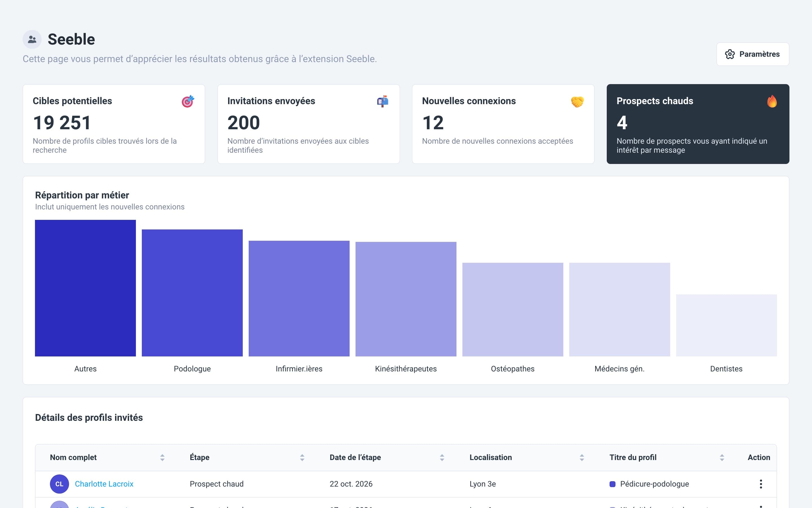The image size is (812, 508).
Task: Select the Autres bar in chart
Action: pyautogui.click(x=85, y=288)
